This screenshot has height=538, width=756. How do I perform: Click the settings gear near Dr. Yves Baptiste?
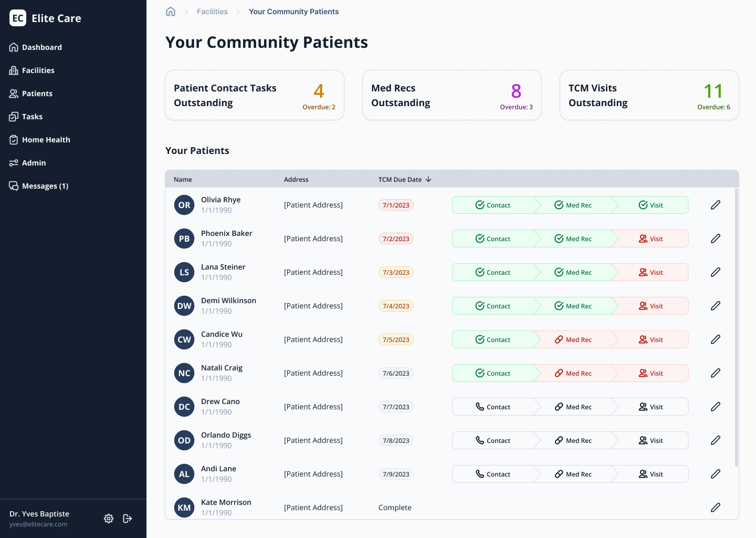tap(109, 519)
